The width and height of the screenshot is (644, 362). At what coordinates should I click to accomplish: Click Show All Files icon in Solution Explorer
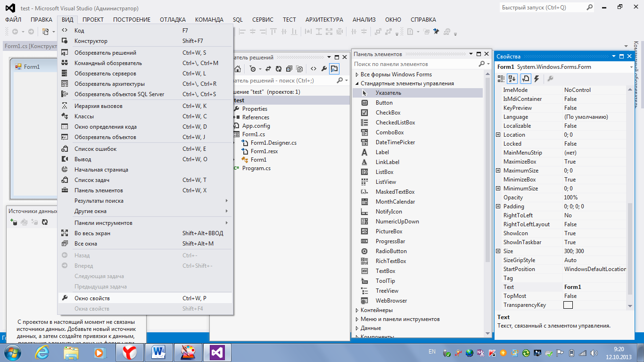(x=299, y=69)
